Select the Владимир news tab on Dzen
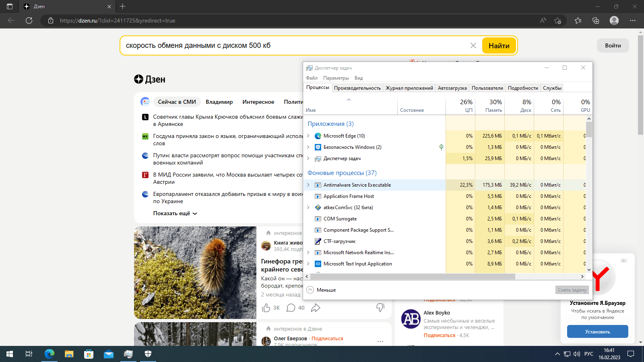The image size is (644, 362). coord(219,102)
